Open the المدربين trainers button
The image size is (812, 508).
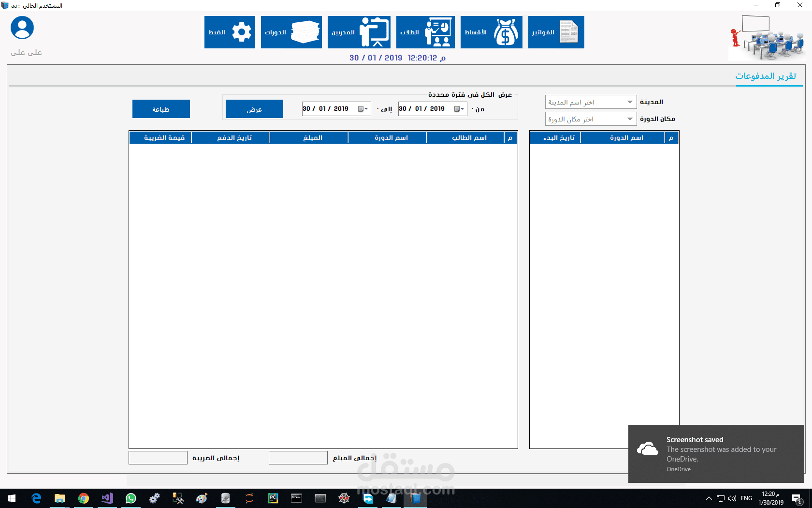(x=359, y=32)
